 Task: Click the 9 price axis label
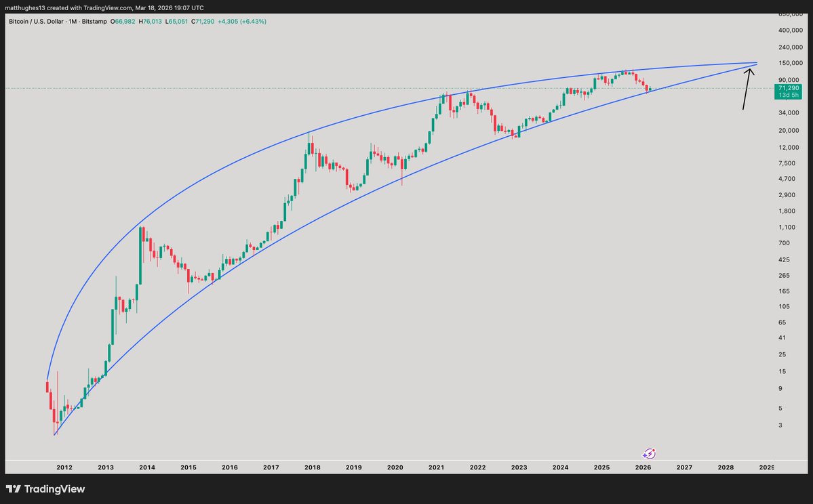pos(780,388)
